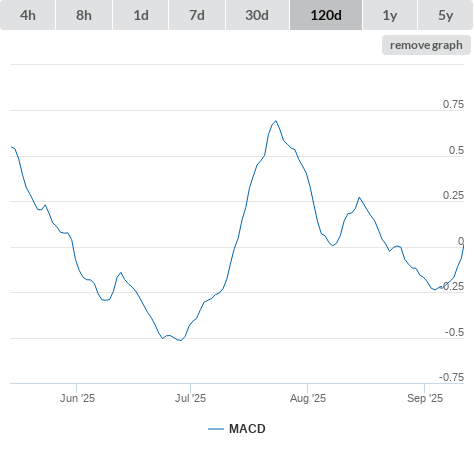
Task: Show the 1y time range
Action: coord(390,15)
